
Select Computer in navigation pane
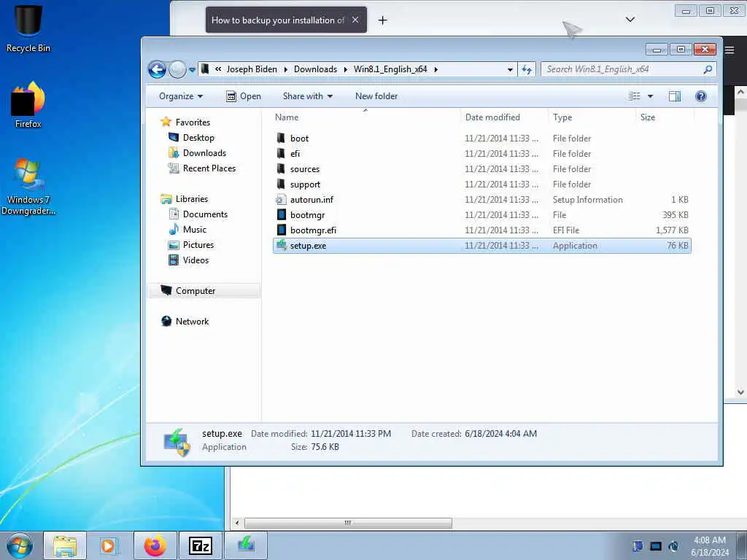[204, 291]
